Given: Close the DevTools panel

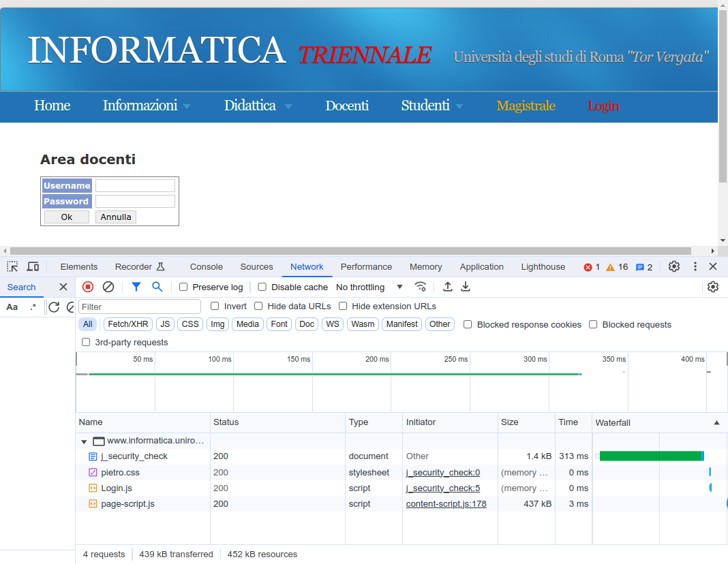Looking at the screenshot, I should pos(713,267).
